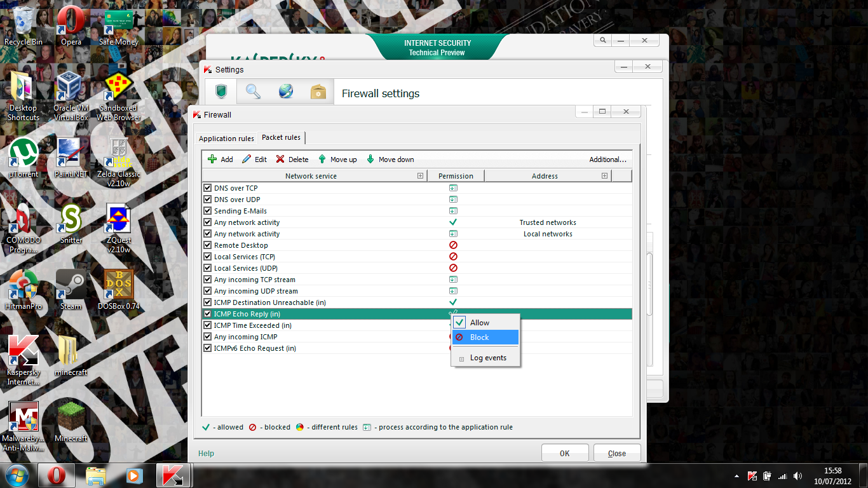Screen dimensions: 868x488
Task: Click the Trusted networks allowed checkmark icon
Action: [453, 222]
